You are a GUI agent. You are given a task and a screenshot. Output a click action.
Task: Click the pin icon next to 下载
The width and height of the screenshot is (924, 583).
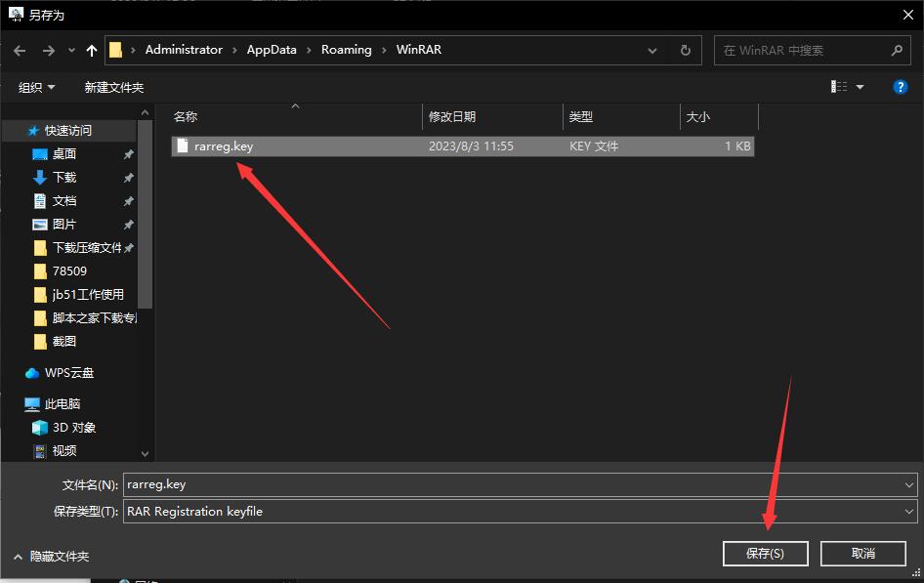(x=129, y=178)
